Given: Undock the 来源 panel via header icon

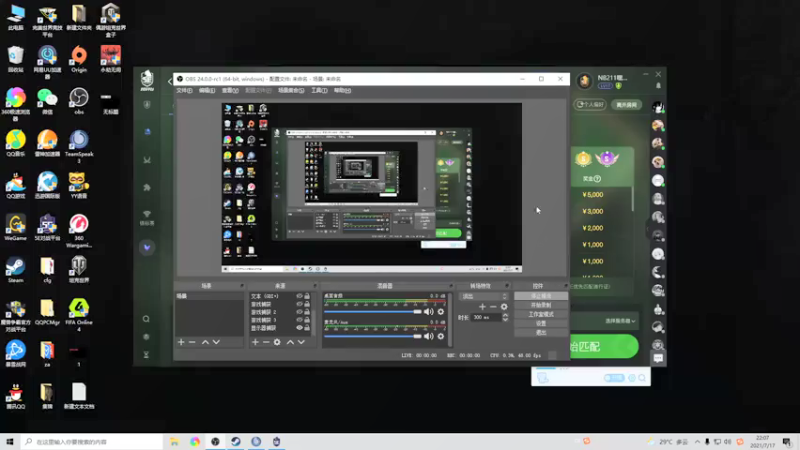Looking at the screenshot, I should (315, 286).
